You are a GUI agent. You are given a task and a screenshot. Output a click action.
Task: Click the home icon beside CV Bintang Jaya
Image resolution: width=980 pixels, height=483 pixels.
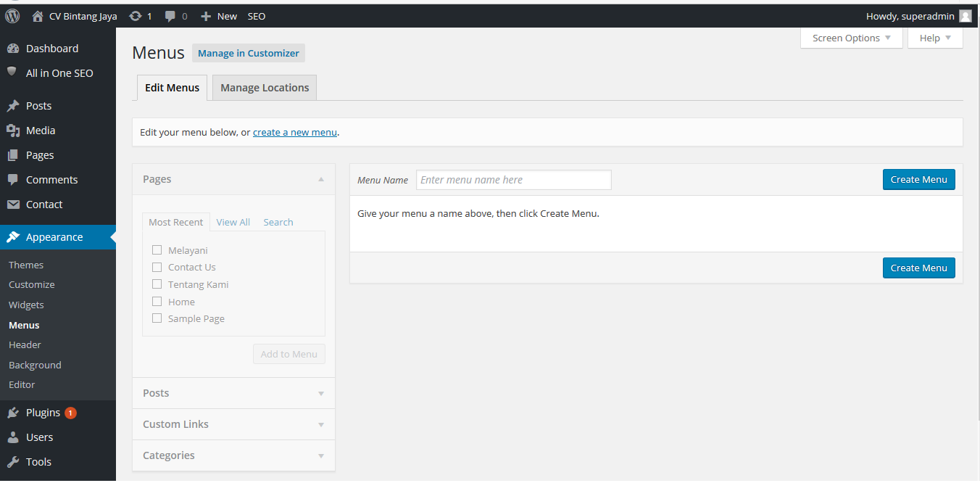point(38,16)
